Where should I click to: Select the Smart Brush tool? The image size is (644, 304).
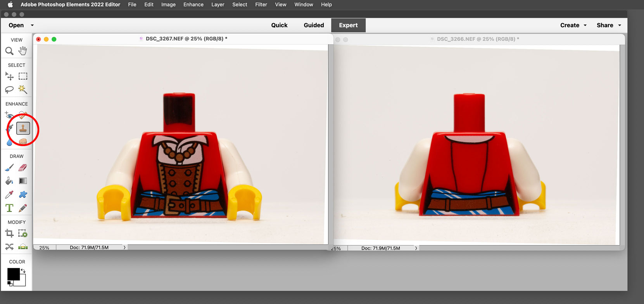(9, 128)
